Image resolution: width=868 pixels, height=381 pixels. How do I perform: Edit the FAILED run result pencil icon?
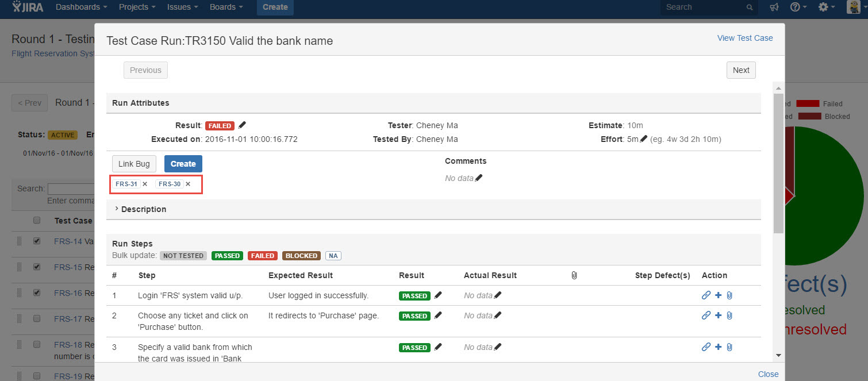pyautogui.click(x=242, y=125)
